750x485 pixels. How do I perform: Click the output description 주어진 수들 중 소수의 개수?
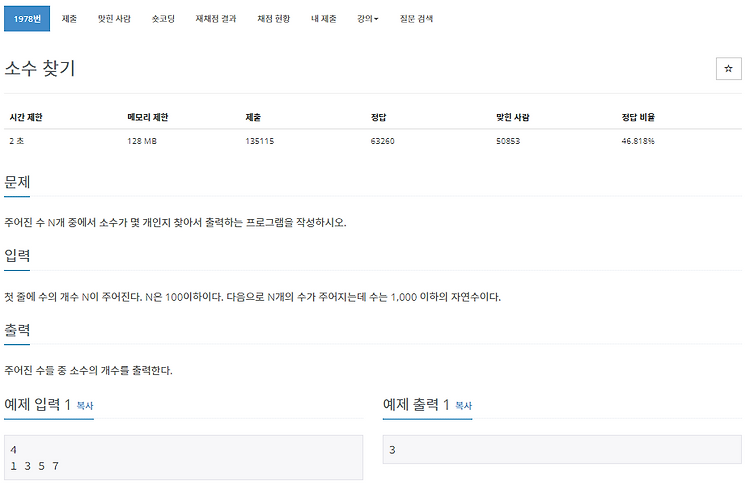88,371
